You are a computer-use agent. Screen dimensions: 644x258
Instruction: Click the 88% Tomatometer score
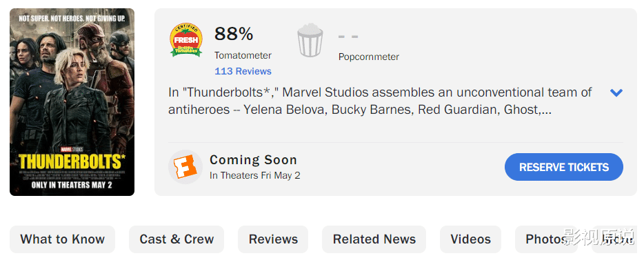(x=234, y=34)
